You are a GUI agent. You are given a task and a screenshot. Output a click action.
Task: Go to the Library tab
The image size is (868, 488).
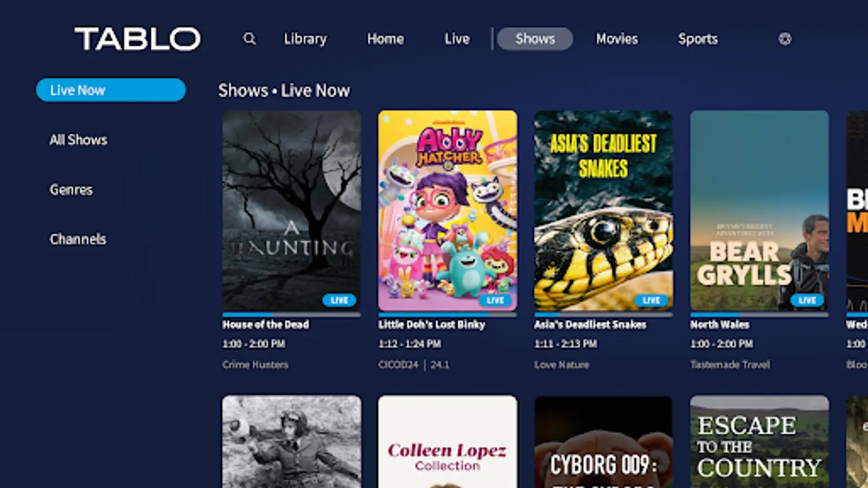click(x=305, y=39)
